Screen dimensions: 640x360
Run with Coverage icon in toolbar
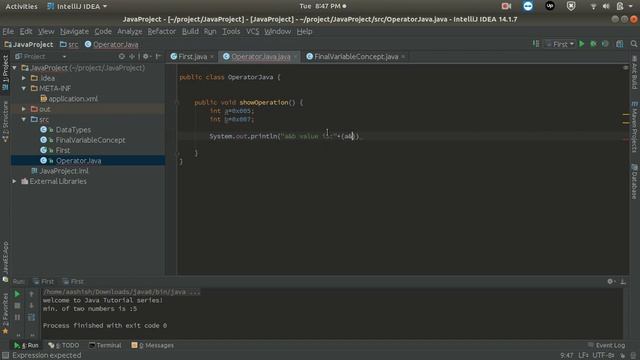pyautogui.click(x=605, y=44)
